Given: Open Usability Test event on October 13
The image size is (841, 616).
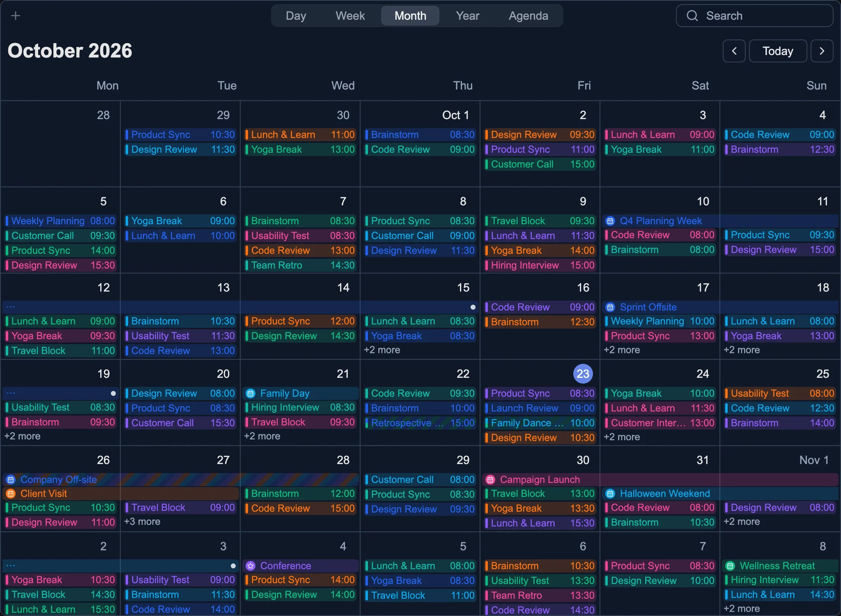Looking at the screenshot, I should tap(180, 336).
